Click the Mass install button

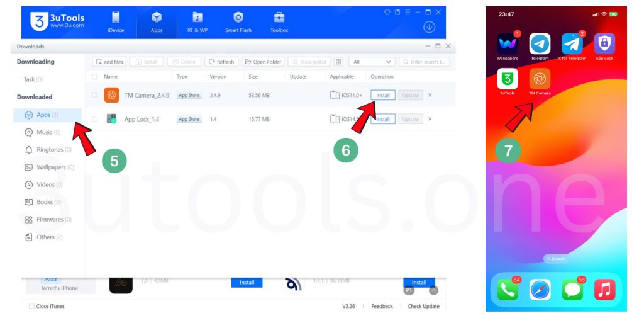tap(309, 62)
